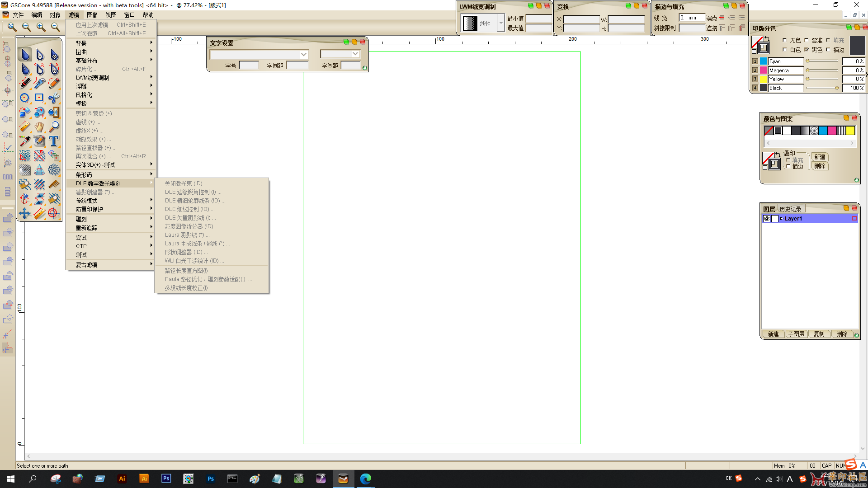
Task: Open the 图像 menu in menu bar
Action: pyautogui.click(x=92, y=15)
